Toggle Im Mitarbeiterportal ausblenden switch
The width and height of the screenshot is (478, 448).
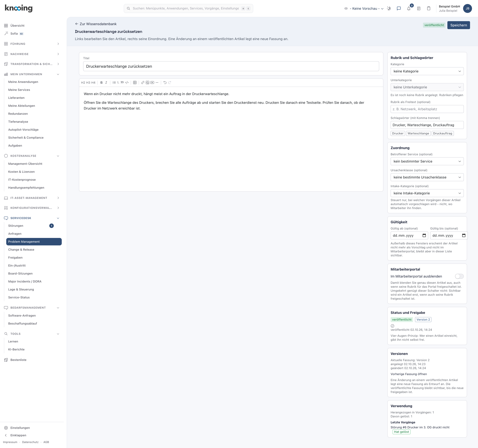(459, 276)
